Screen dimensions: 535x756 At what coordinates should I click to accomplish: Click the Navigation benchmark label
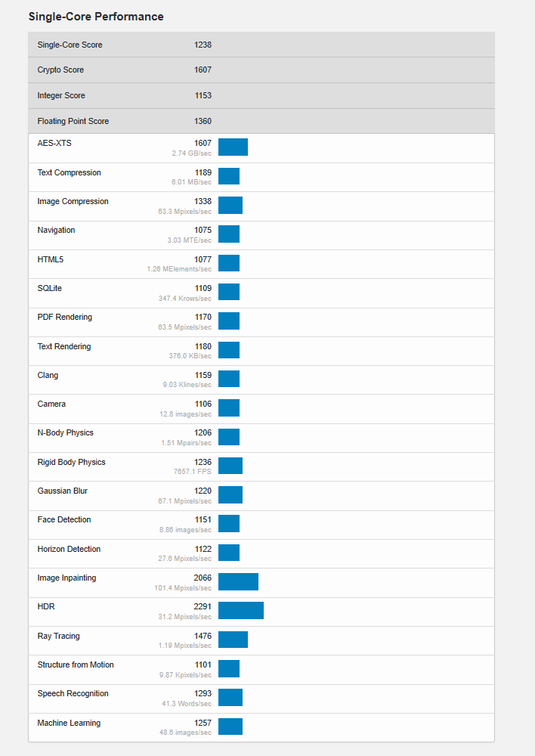[56, 231]
